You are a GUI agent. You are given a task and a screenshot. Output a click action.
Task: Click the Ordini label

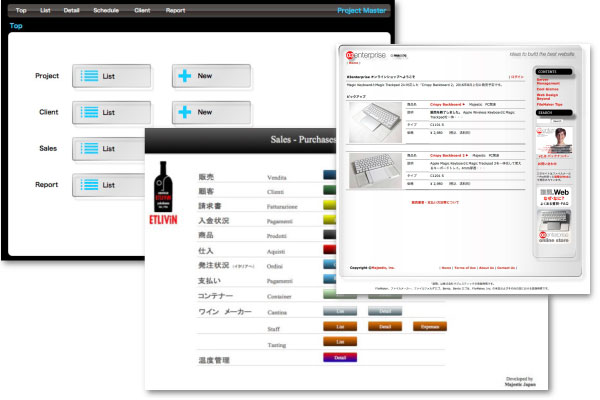point(275,266)
